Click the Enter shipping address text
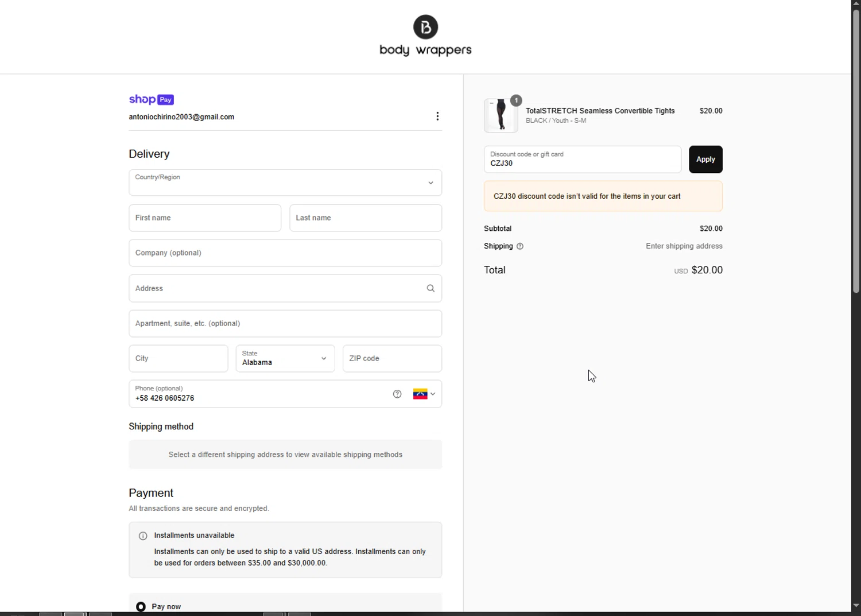This screenshot has height=616, width=861. click(x=684, y=246)
